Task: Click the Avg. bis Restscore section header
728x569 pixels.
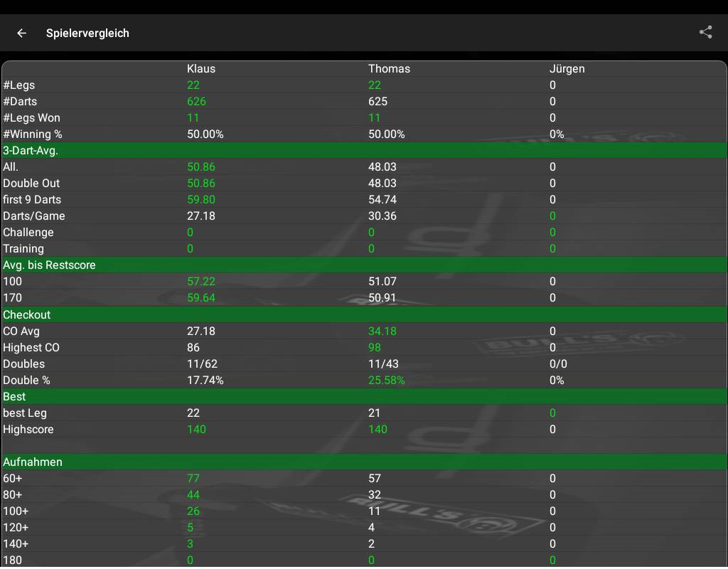Action: pos(49,265)
